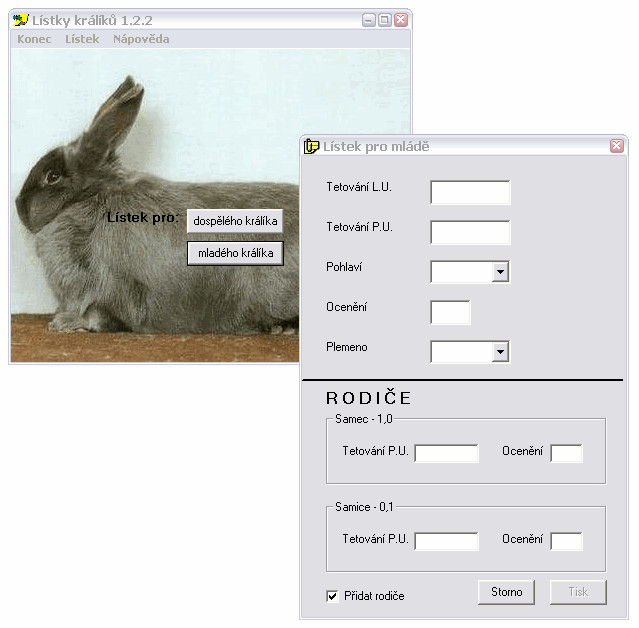Click the 'mladého králíka' button
639x628 pixels.
[235, 253]
